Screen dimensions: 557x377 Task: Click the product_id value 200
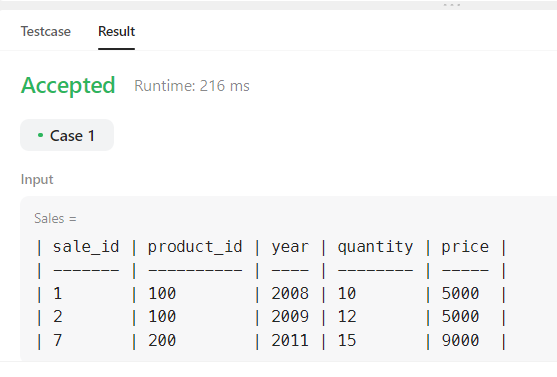click(x=162, y=340)
